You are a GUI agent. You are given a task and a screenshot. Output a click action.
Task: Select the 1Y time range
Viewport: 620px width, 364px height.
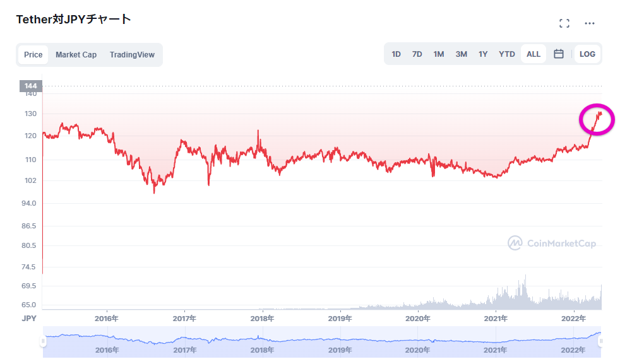coord(483,54)
